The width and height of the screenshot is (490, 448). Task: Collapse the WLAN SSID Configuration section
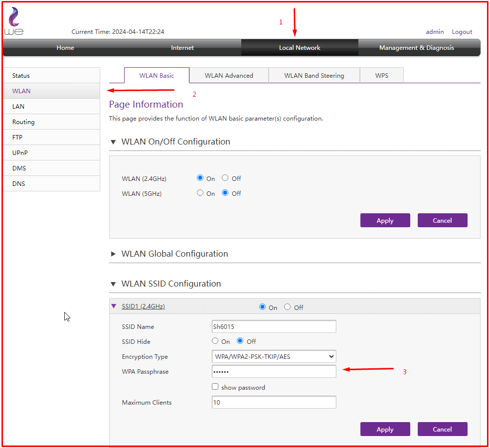pos(114,284)
